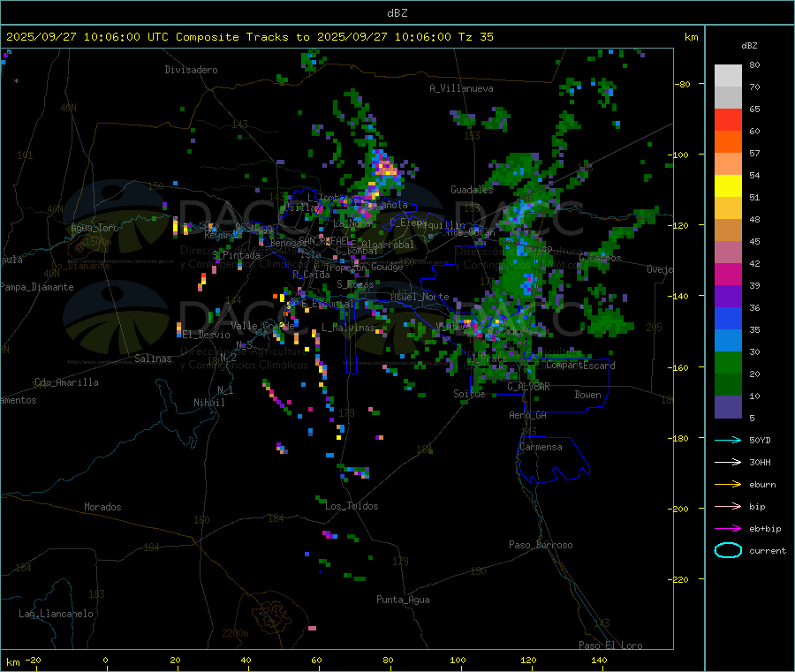Click the 'Paso_El_Loro' map label
795x672 pixels.
(x=610, y=646)
